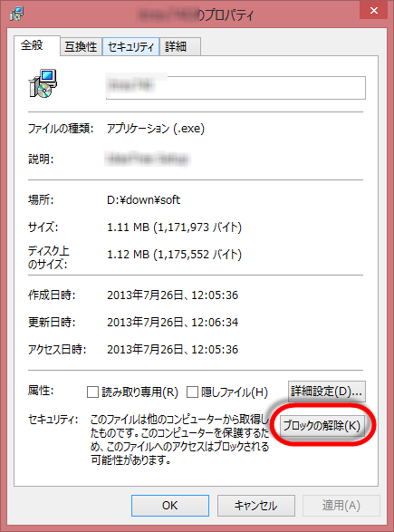Click the 更新日時 modified date value
This screenshot has height=532, width=394.
click(x=173, y=323)
